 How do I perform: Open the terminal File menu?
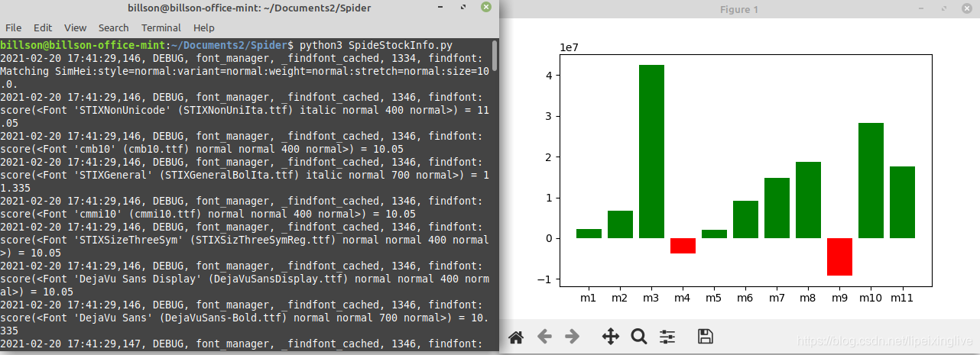[x=14, y=27]
